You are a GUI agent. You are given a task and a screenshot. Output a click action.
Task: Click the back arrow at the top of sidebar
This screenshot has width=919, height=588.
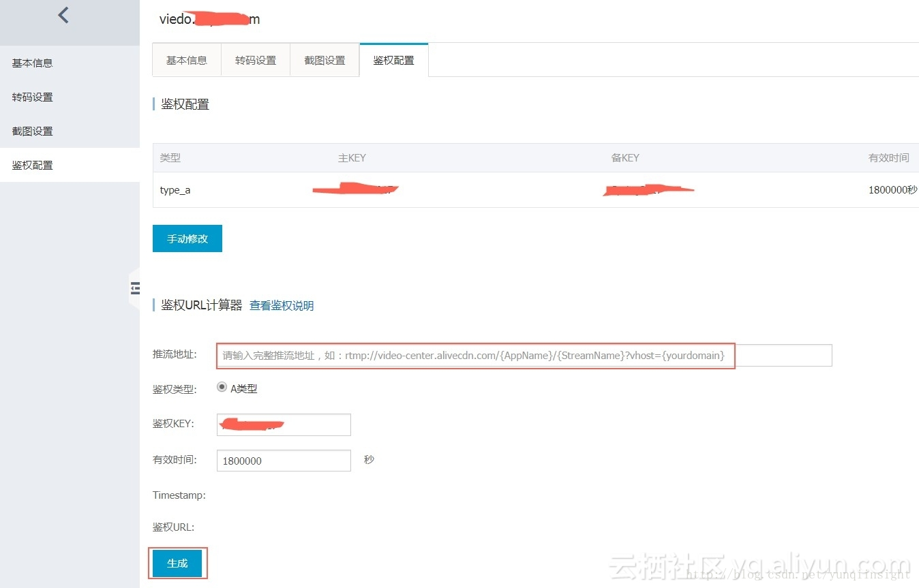click(x=62, y=14)
